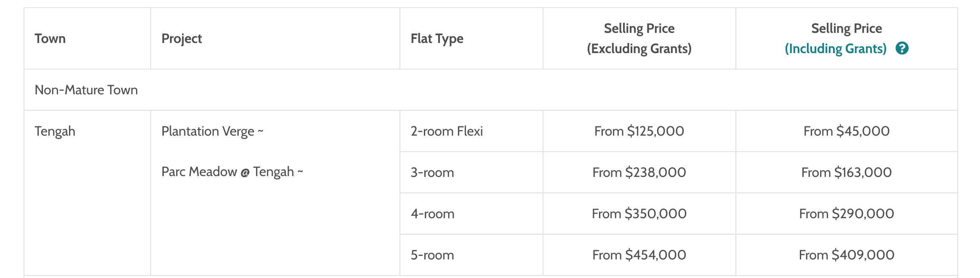
Task: Select the 5-room flat type
Action: pyautogui.click(x=432, y=255)
